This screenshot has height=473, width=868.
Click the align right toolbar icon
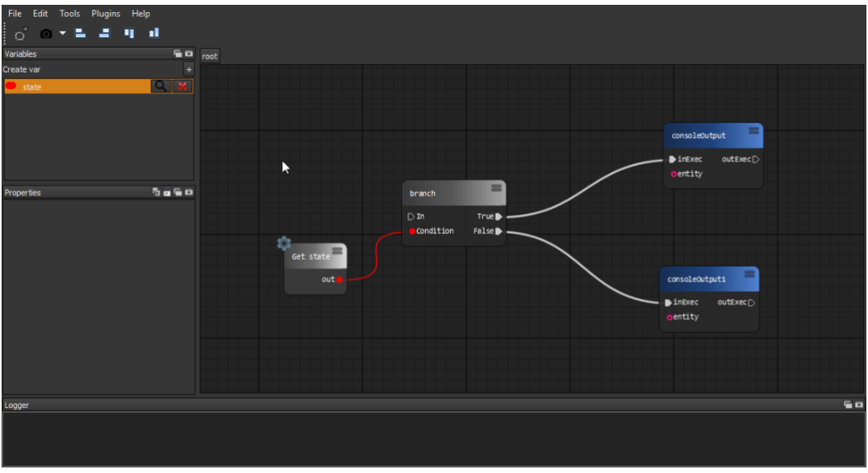click(x=104, y=33)
